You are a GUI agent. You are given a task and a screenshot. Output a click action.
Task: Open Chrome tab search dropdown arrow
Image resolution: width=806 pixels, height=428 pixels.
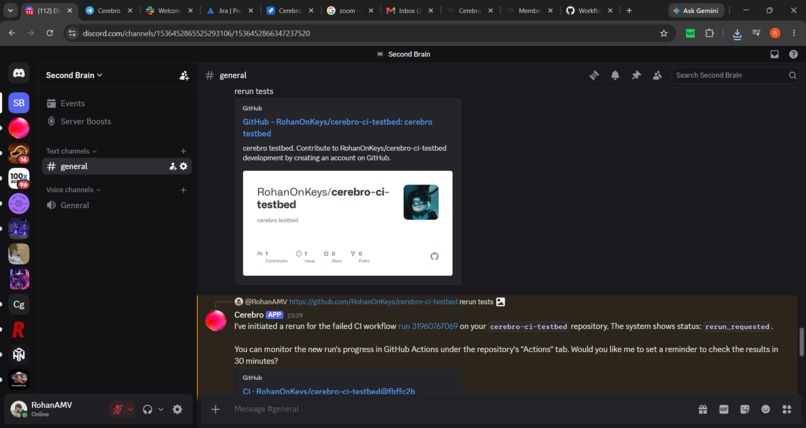[10, 10]
